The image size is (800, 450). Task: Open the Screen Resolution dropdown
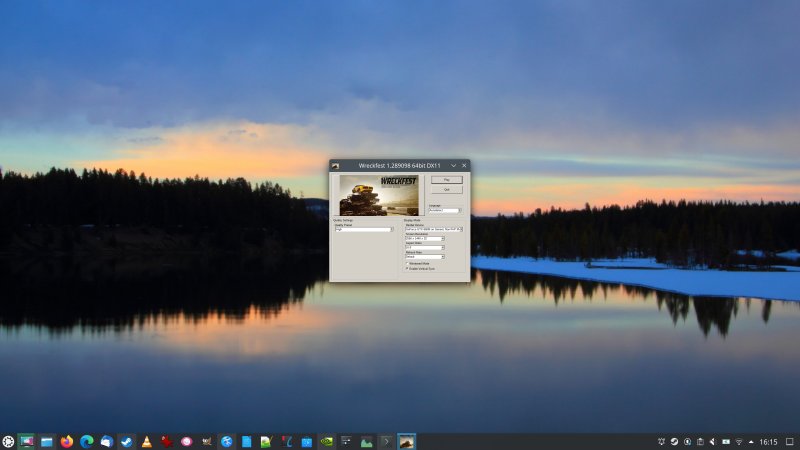point(424,238)
